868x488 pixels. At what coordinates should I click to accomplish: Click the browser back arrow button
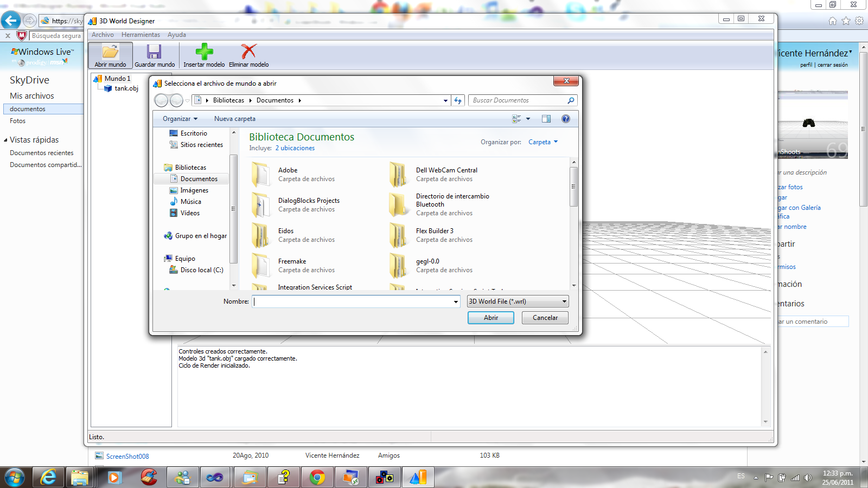point(10,21)
